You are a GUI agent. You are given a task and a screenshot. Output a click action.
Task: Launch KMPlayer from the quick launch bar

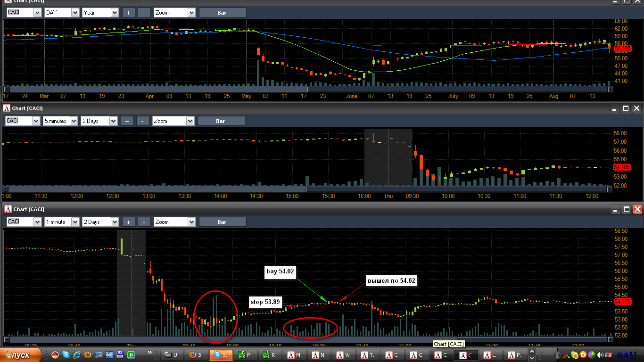click(x=109, y=355)
